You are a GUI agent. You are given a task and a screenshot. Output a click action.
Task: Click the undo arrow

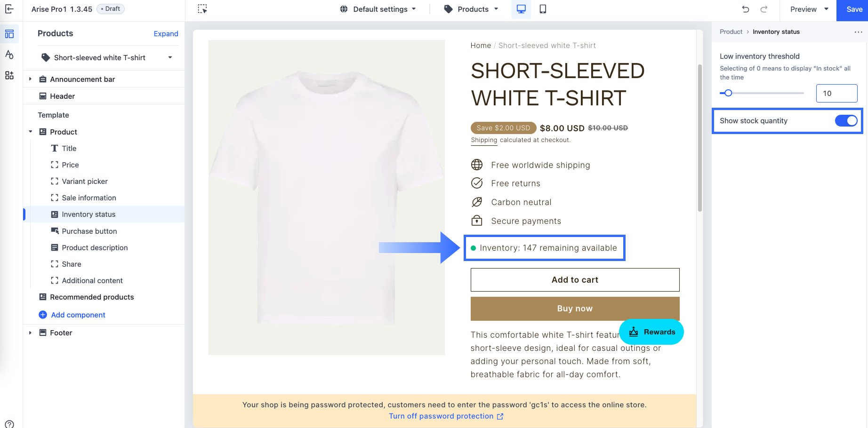(x=746, y=9)
